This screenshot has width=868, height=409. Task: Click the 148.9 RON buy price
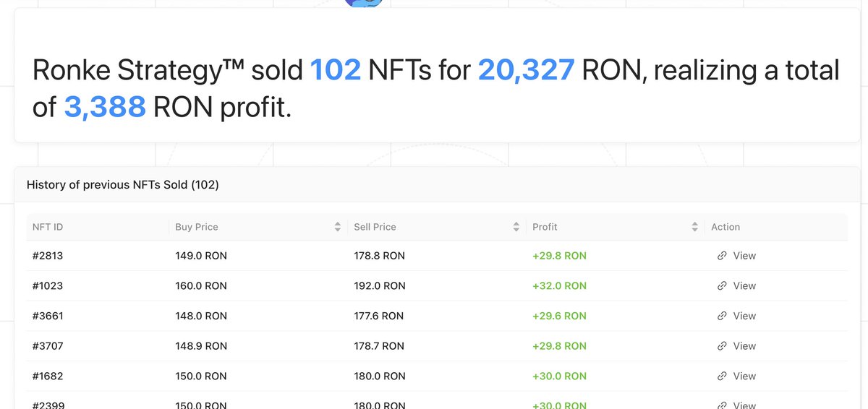[x=201, y=346]
